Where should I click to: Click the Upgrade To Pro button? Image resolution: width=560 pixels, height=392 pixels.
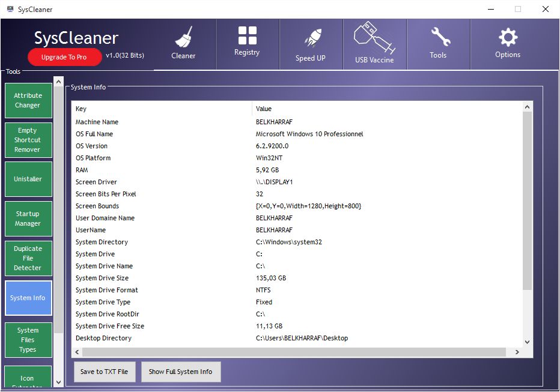(64, 57)
